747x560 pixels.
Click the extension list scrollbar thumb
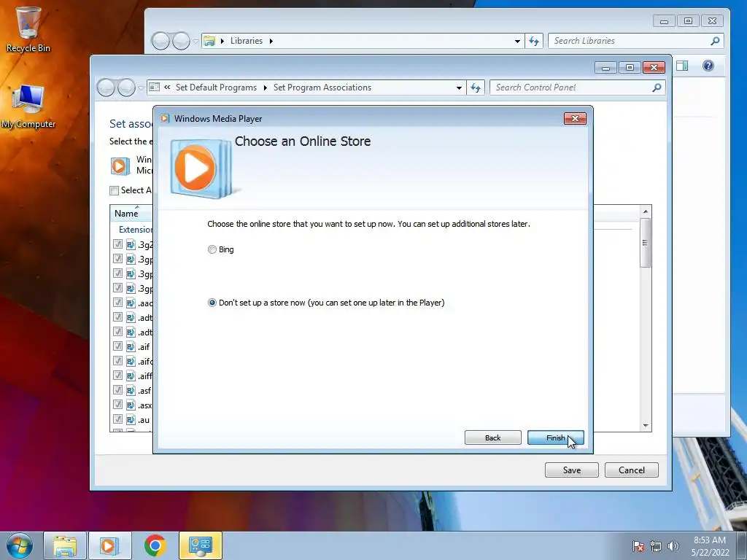coord(646,242)
